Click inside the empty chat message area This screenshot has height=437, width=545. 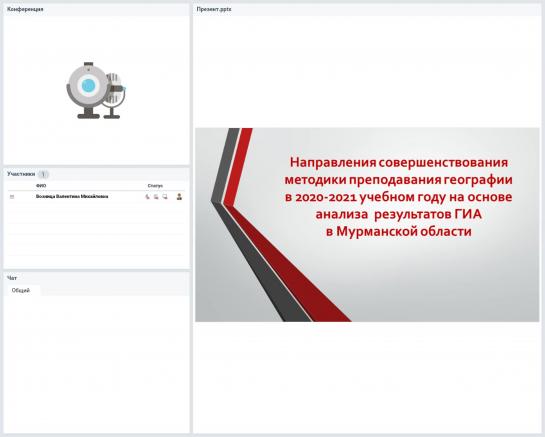pyautogui.click(x=97, y=363)
